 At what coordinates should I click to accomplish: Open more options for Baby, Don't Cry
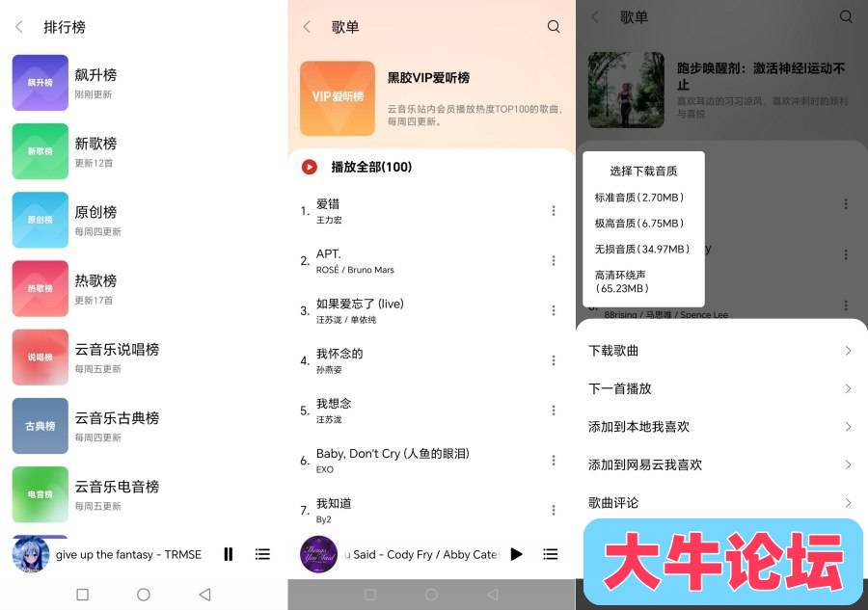pos(554,460)
